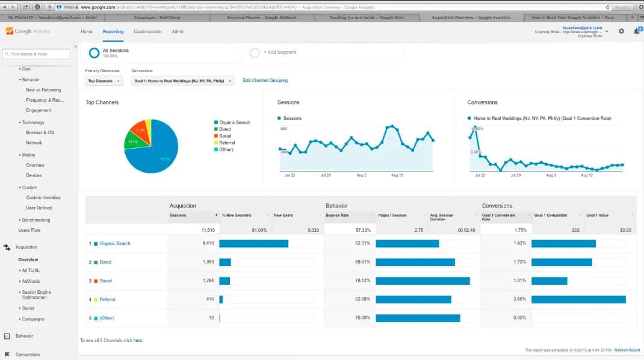The width and height of the screenshot is (644, 360).
Task: Click the Bounce Rate column header
Action: coord(337,216)
